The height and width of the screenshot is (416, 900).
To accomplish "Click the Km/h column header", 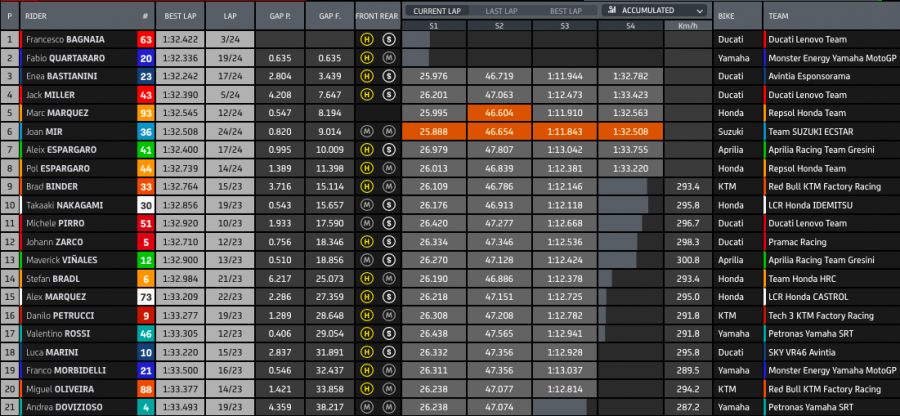I will 686,24.
